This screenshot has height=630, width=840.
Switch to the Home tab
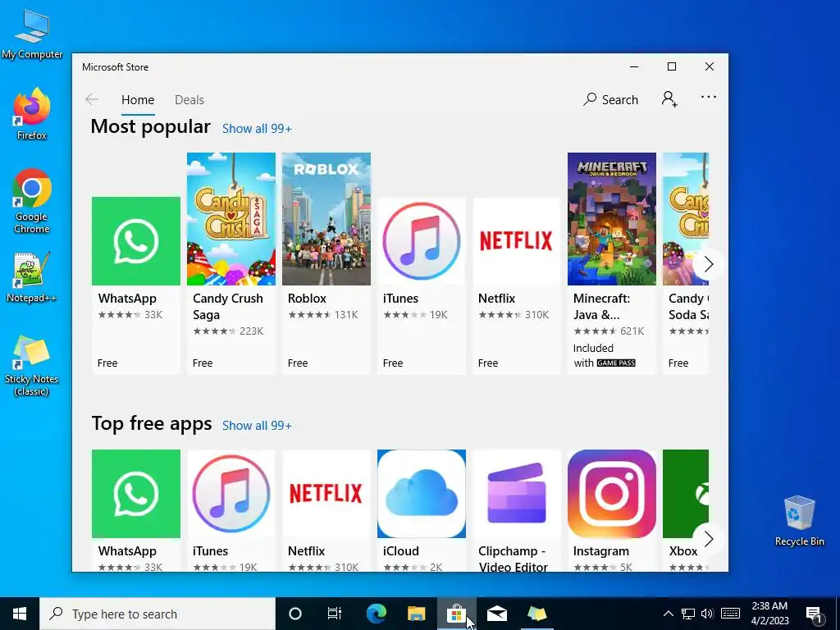coord(138,99)
